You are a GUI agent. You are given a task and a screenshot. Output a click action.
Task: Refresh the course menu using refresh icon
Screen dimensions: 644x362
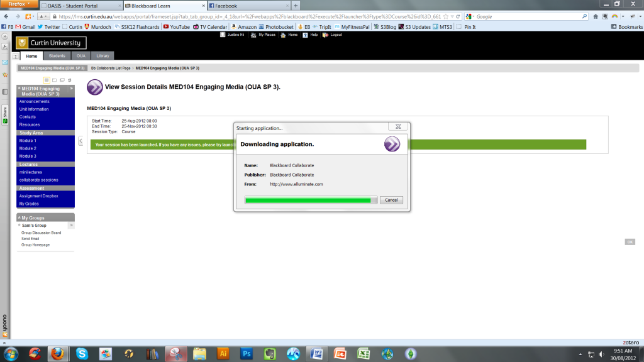(69, 80)
